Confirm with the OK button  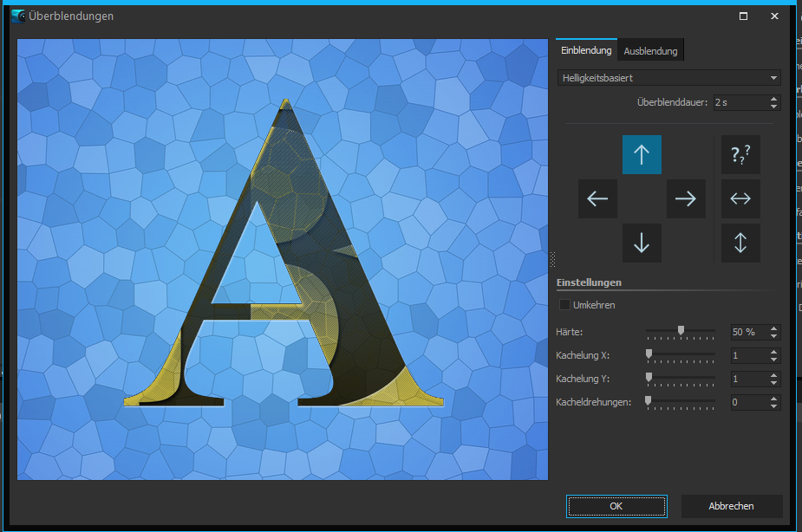[616, 506]
